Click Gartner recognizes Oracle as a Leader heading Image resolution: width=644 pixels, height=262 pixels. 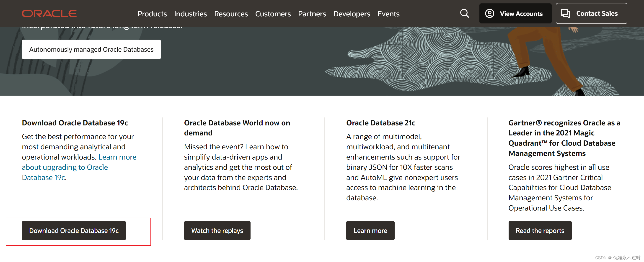coord(564,138)
